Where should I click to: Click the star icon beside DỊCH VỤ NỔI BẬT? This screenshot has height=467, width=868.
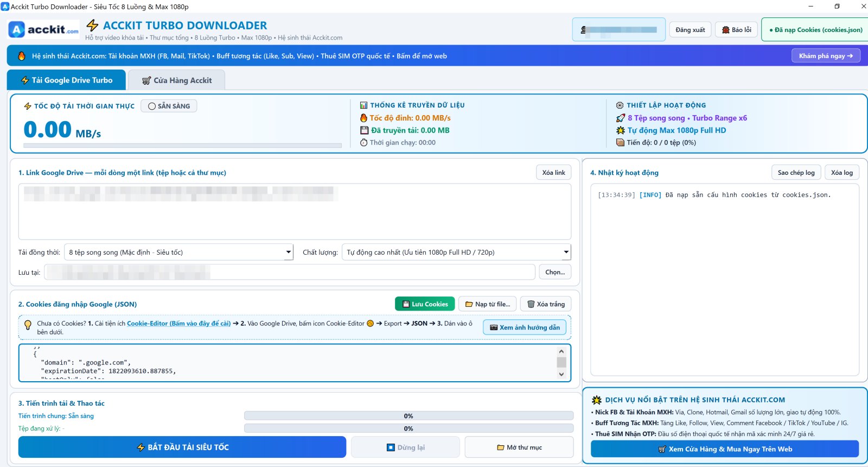pos(597,400)
